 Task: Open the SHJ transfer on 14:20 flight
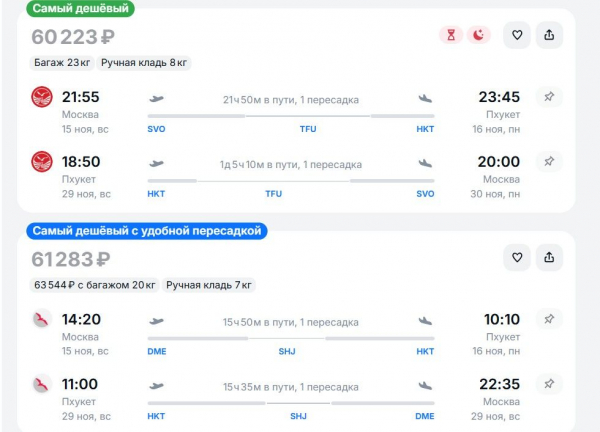tap(287, 351)
